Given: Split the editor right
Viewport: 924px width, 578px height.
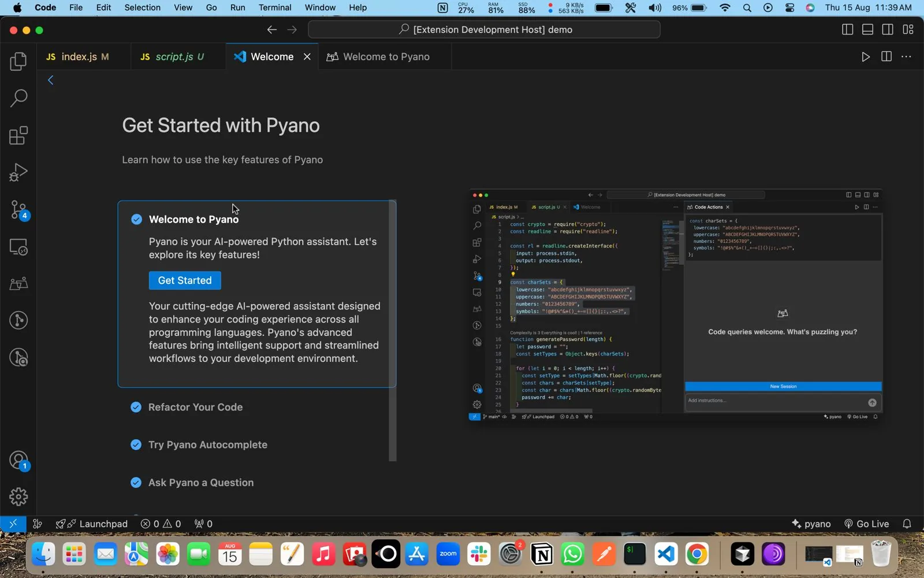Looking at the screenshot, I should pos(886,57).
